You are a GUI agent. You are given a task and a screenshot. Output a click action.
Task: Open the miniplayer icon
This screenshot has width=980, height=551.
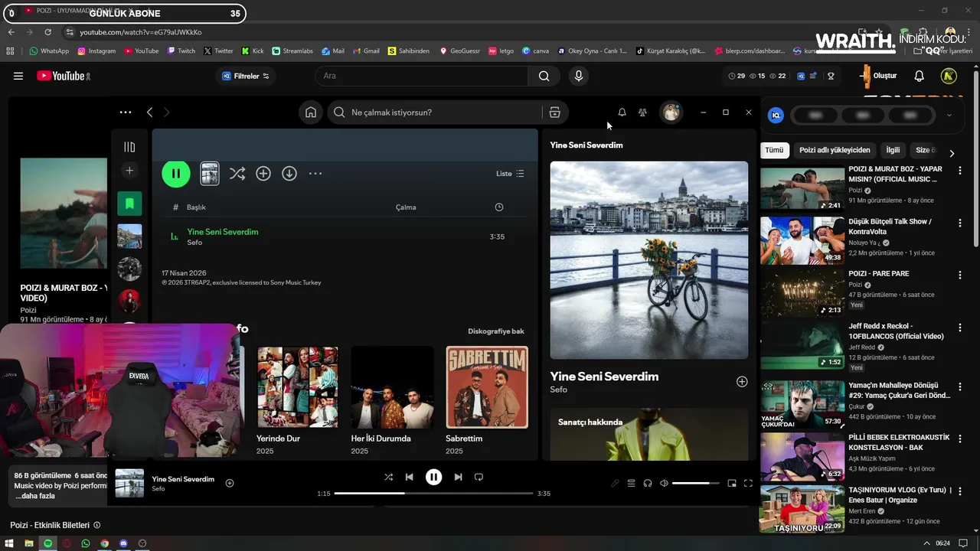pyautogui.click(x=732, y=483)
